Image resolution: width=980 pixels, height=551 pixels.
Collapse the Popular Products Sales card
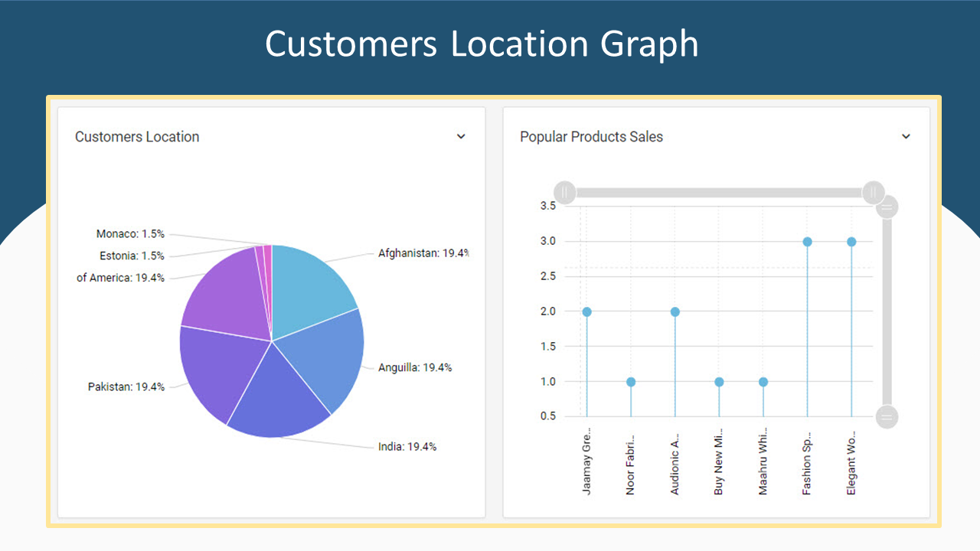[x=906, y=136]
